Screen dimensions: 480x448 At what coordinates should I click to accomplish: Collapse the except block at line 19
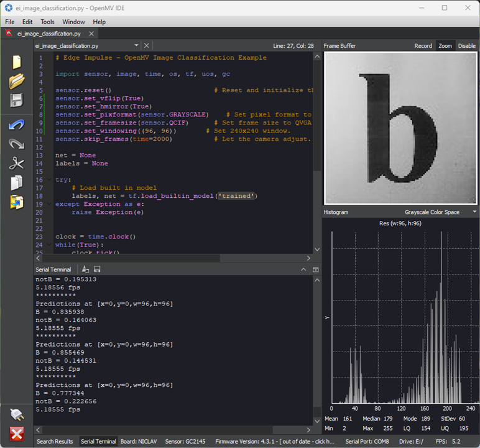49,203
